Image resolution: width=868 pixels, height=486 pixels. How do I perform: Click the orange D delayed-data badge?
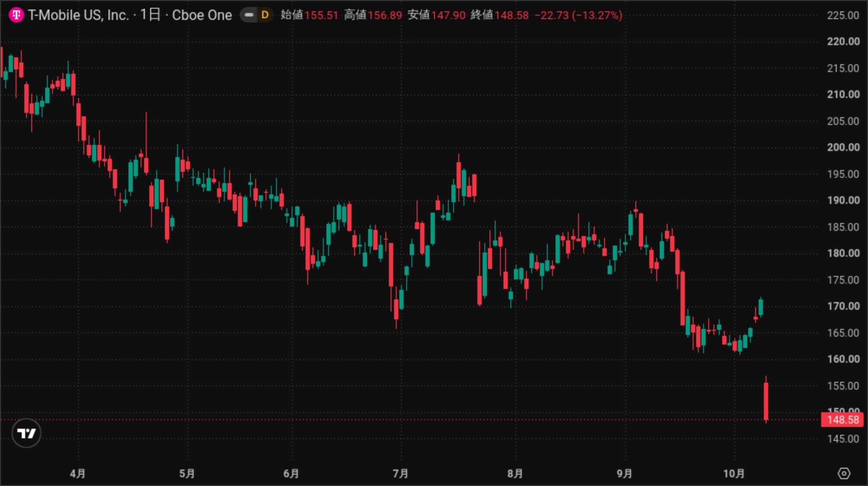tap(265, 15)
